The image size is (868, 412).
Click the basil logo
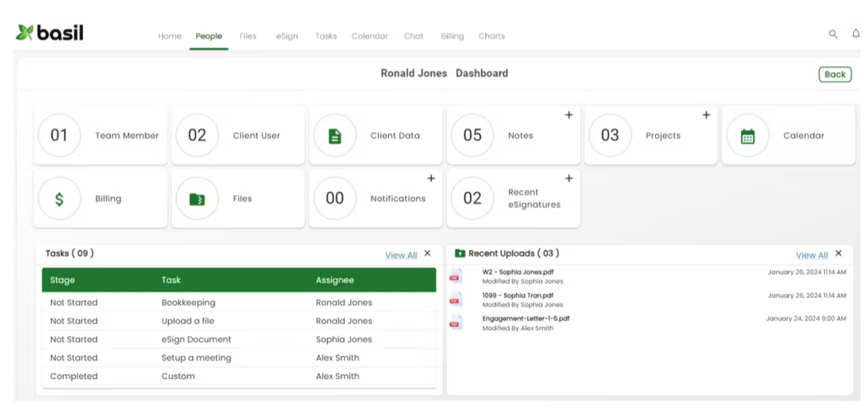pyautogui.click(x=50, y=33)
